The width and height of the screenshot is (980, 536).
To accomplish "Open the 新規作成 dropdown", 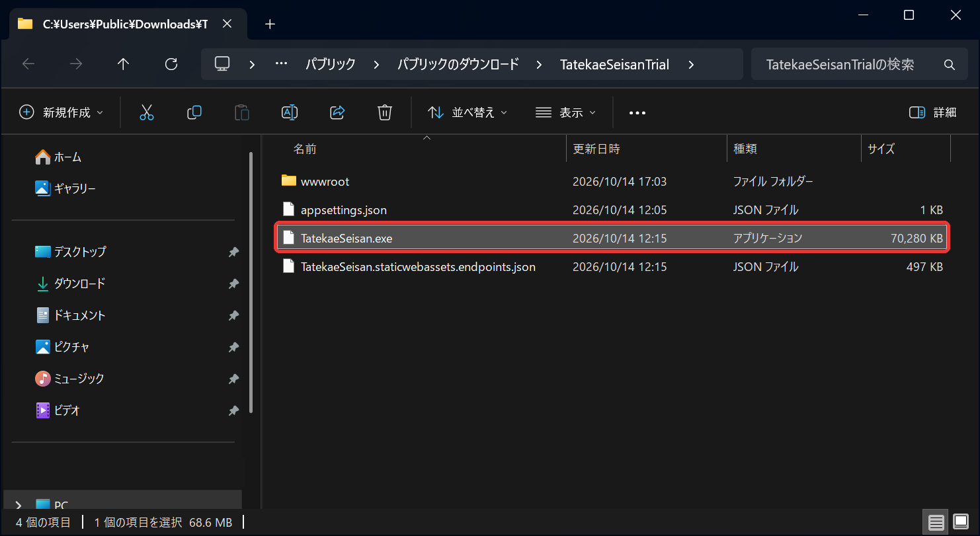I will tap(61, 112).
